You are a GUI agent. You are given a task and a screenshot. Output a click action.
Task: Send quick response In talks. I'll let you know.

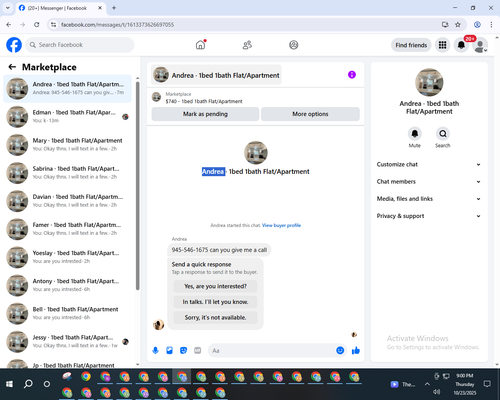tap(215, 302)
